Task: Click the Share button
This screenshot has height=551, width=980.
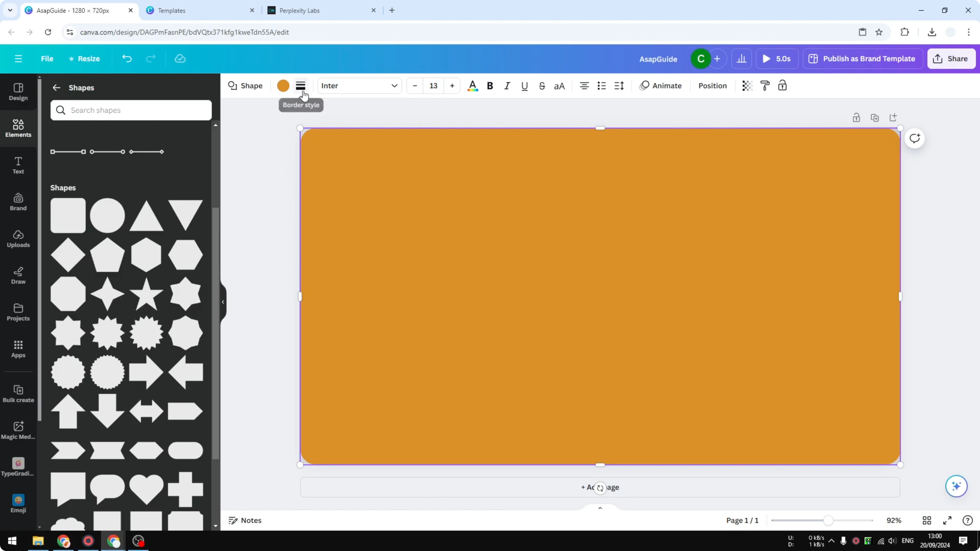Action: pyautogui.click(x=951, y=59)
